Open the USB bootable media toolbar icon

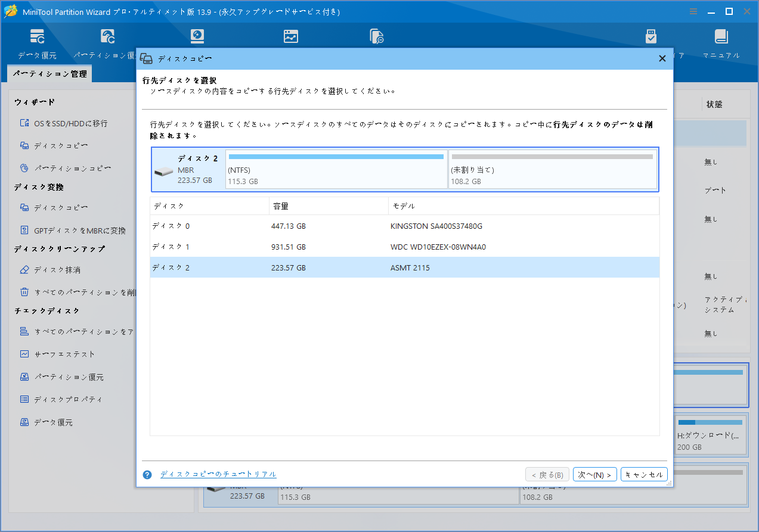651,37
